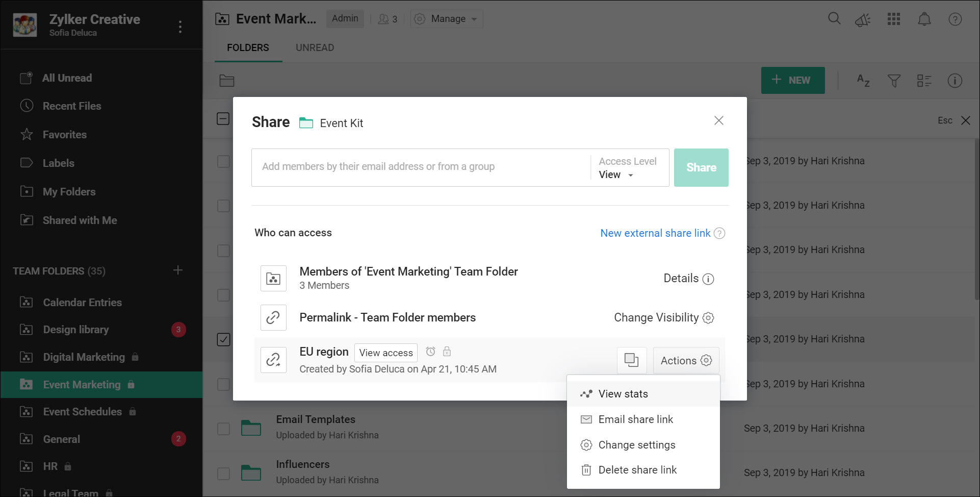Tick the Influencers folder checkbox
This screenshot has width=980, height=497.
pyautogui.click(x=223, y=474)
